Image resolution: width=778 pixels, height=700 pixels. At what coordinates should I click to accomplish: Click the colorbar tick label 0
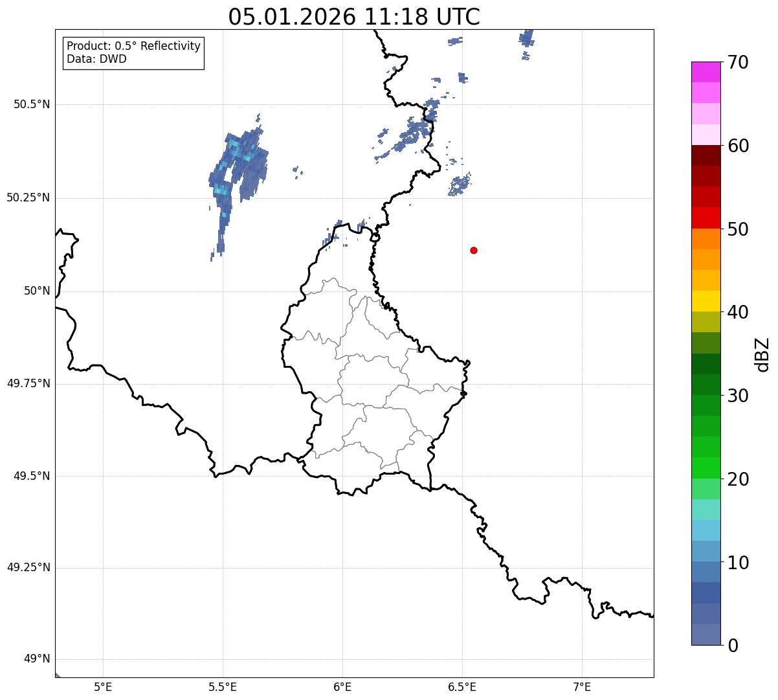[x=733, y=646]
